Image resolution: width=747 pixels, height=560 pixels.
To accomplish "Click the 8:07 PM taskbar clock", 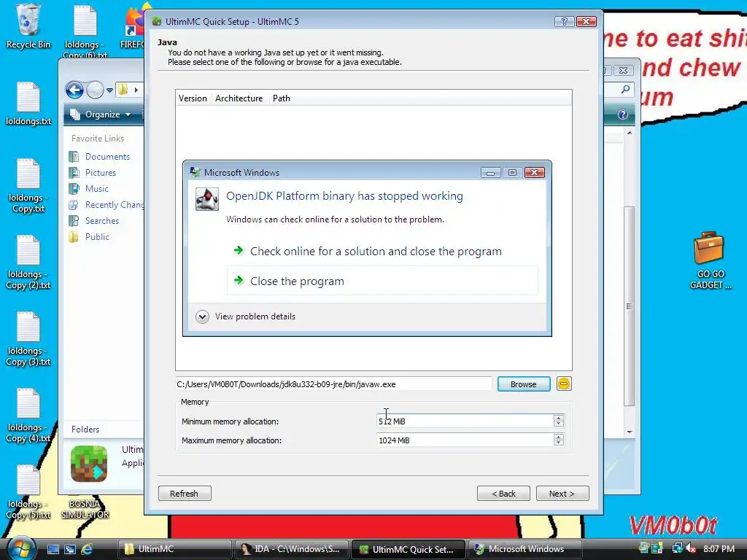I will click(x=719, y=548).
